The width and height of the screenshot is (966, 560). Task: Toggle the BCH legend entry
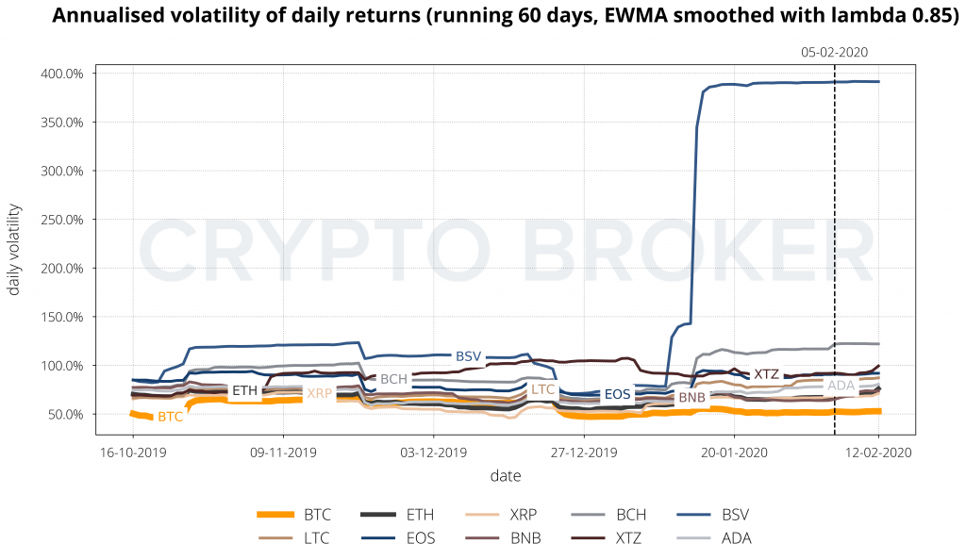pyautogui.click(x=630, y=515)
